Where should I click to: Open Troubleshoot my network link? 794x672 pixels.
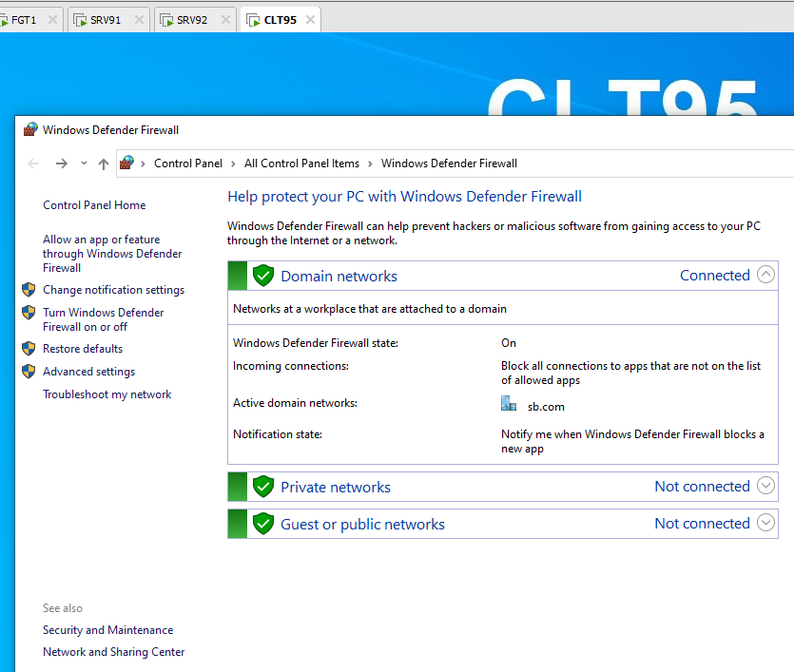coord(107,394)
